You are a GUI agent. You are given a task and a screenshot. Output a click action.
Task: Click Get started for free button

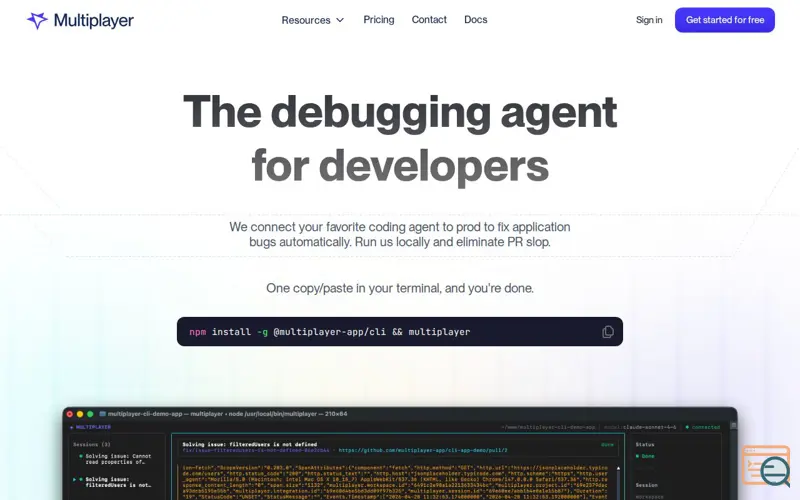(x=724, y=20)
